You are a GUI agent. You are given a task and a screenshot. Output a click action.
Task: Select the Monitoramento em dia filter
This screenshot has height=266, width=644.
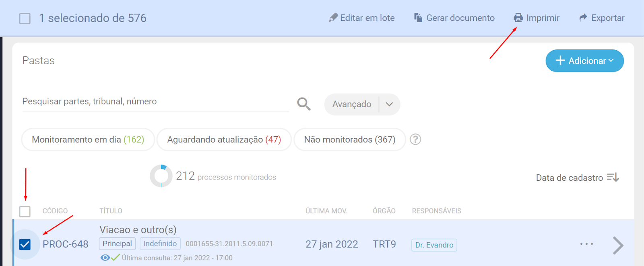coord(88,139)
